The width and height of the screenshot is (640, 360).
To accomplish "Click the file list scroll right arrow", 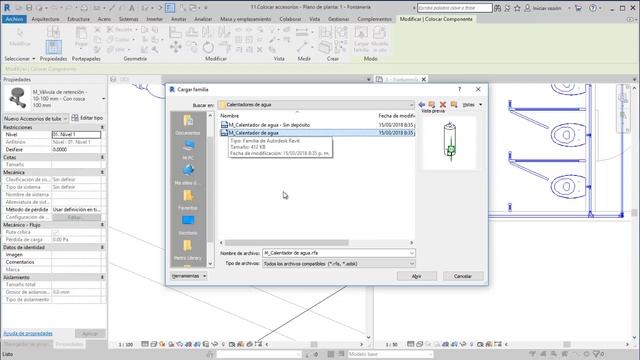I will pos(411,242).
